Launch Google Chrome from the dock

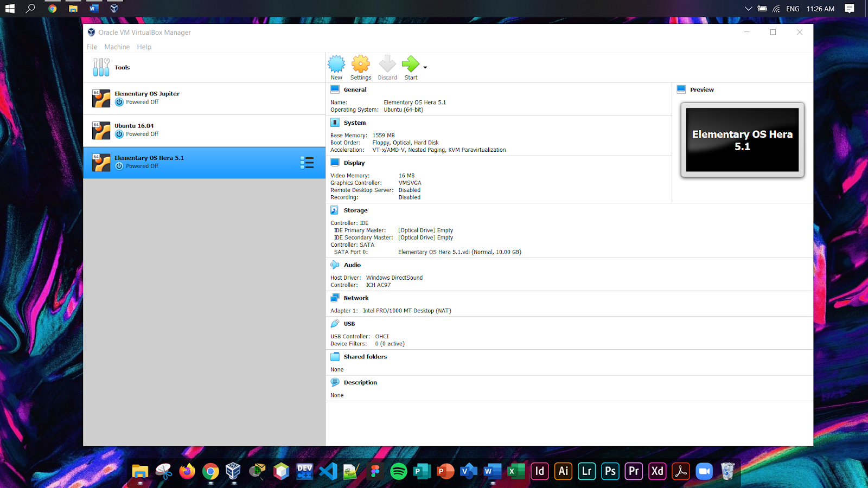click(x=210, y=471)
